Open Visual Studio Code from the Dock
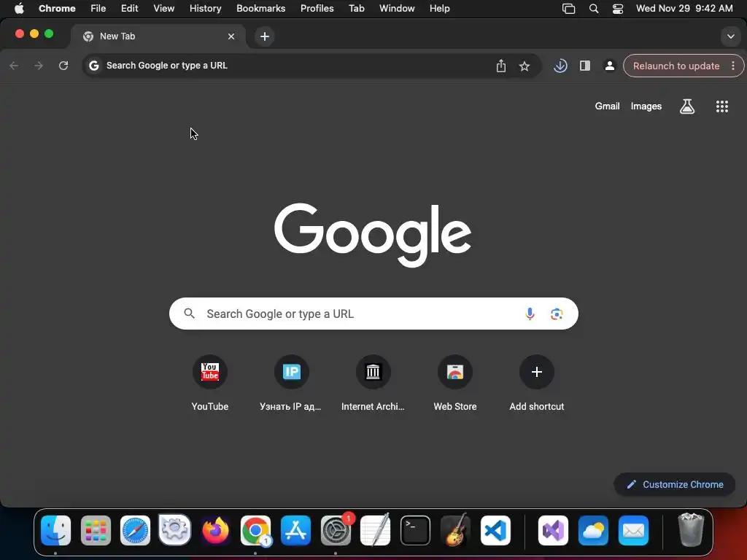Screen dimensions: 747x560 click(x=495, y=531)
